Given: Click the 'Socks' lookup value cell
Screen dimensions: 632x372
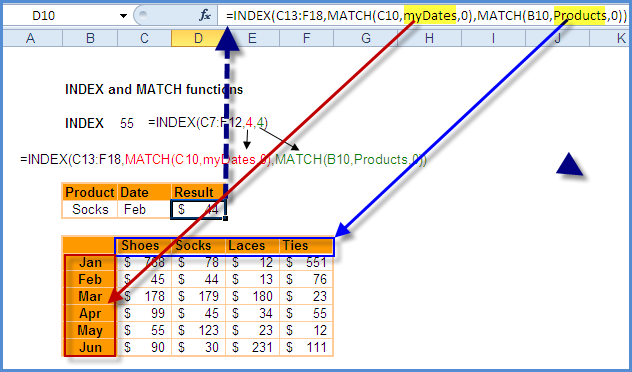Looking at the screenshot, I should pyautogui.click(x=90, y=210).
